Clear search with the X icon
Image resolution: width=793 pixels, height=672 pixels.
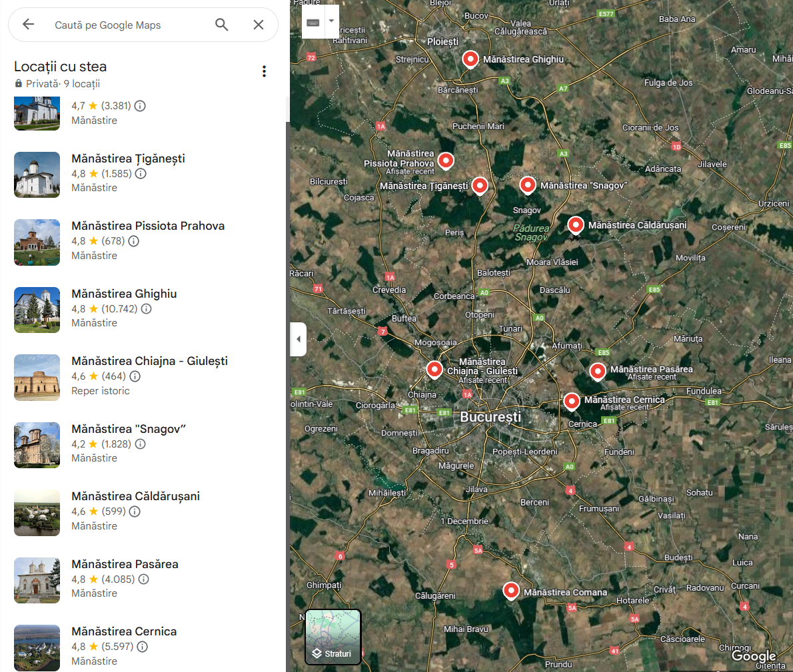click(x=259, y=25)
